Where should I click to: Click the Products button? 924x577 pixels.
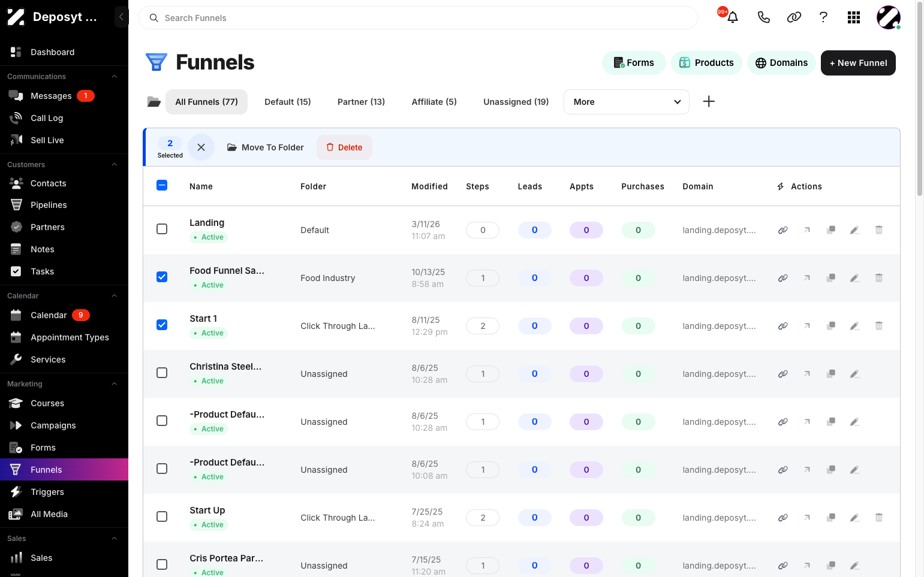coord(706,63)
